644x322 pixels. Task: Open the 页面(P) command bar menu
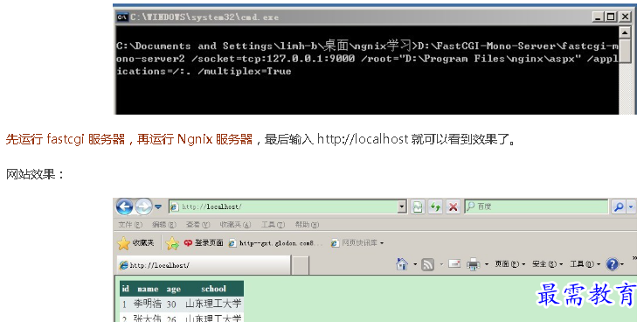(510, 264)
